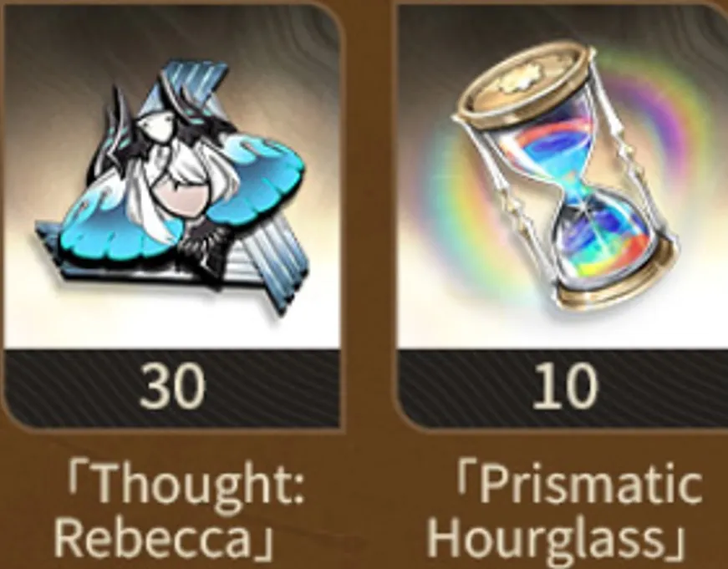
Task: Tap the word Rebecca in item name
Action: (153, 537)
